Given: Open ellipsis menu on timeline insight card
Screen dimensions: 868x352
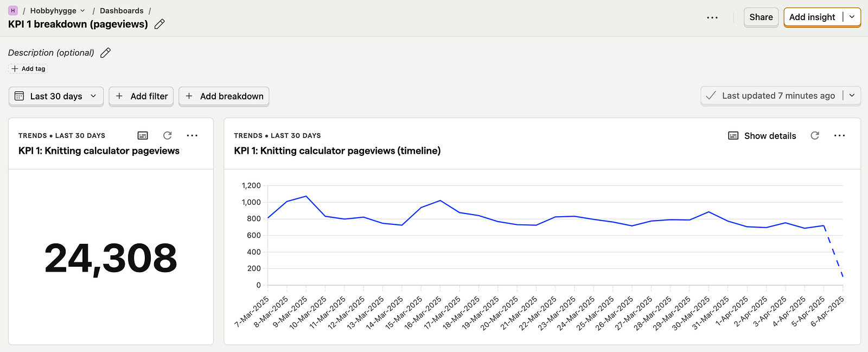Looking at the screenshot, I should (x=839, y=135).
